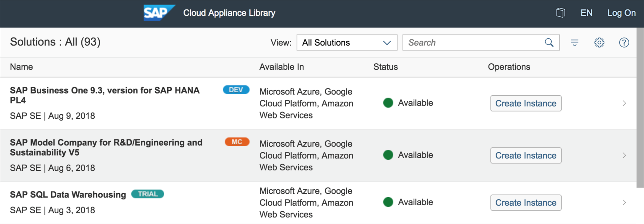This screenshot has width=644, height=224.
Task: Click the SAP logo
Action: pyautogui.click(x=159, y=13)
